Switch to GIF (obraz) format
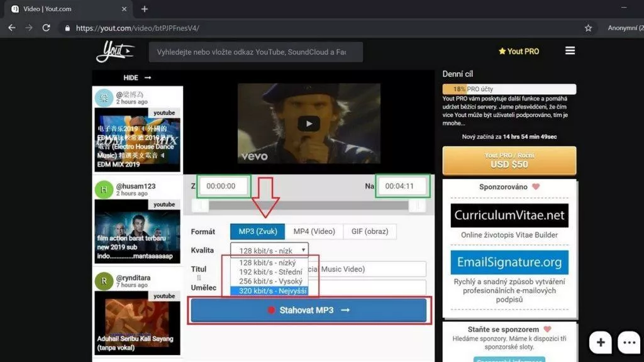Viewport: 644px width, 362px height. pos(370,231)
